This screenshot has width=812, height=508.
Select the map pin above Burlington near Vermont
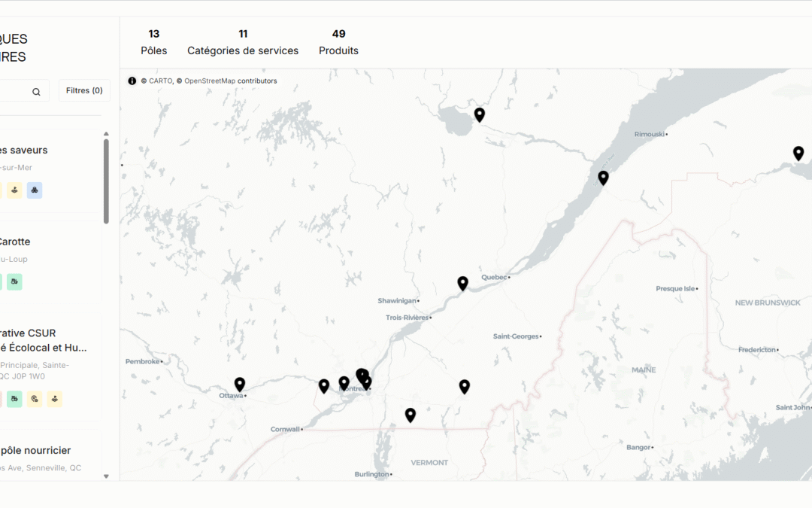pos(410,415)
